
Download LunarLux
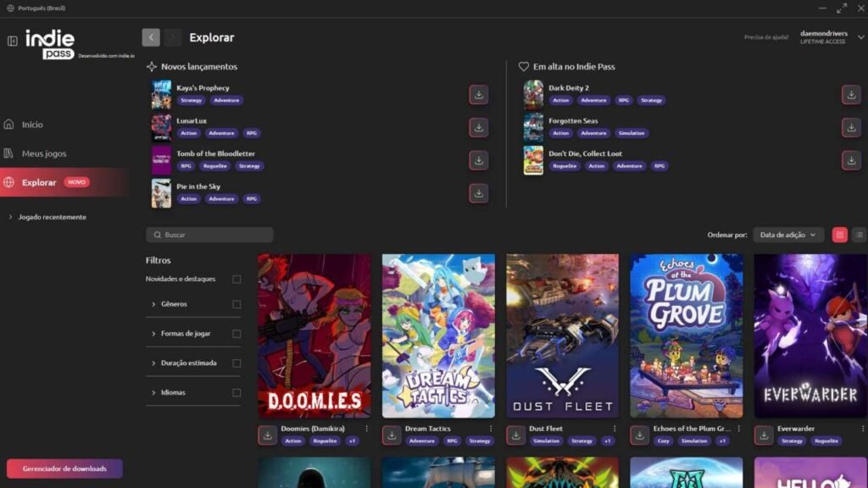tap(479, 127)
